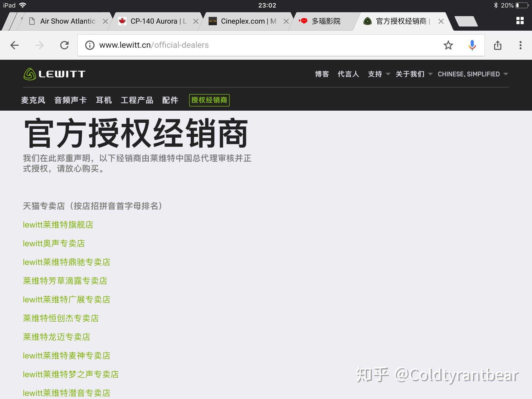532x399 pixels.
Task: Open the Chrome three-dot menu
Action: [520, 45]
